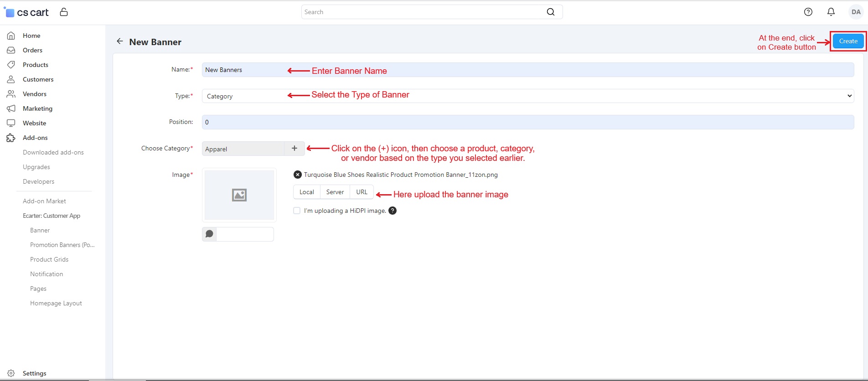Open notifications bell icon

point(831,12)
